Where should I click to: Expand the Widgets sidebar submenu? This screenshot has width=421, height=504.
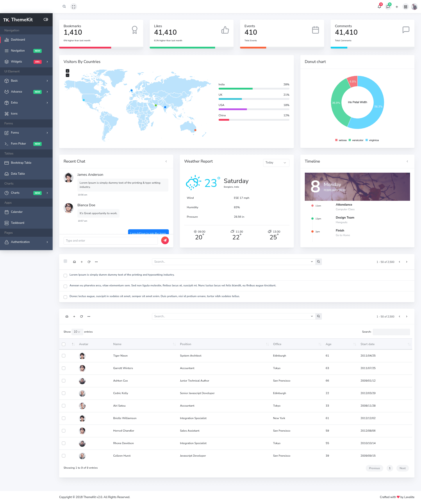26,62
